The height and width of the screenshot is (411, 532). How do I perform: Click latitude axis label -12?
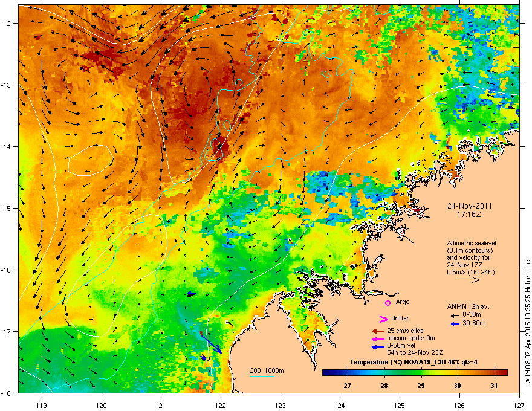coord(7,24)
